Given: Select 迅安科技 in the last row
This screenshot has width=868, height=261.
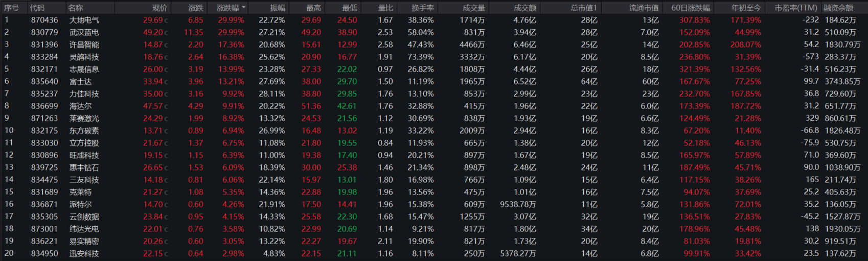Looking at the screenshot, I should (x=84, y=253).
